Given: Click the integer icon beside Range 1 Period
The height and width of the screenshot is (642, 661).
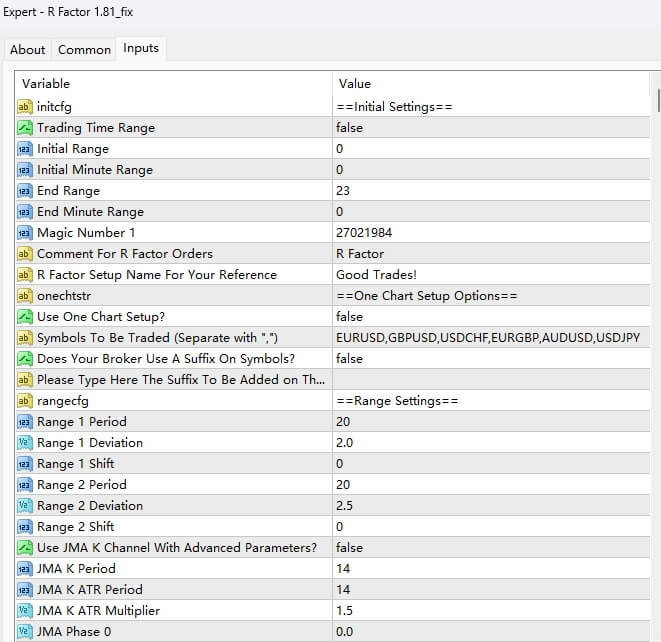Looking at the screenshot, I should [24, 422].
